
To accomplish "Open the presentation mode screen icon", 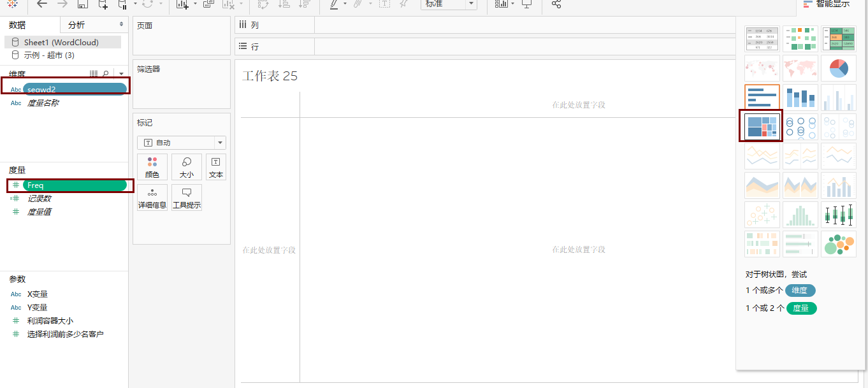I will pos(526,4).
